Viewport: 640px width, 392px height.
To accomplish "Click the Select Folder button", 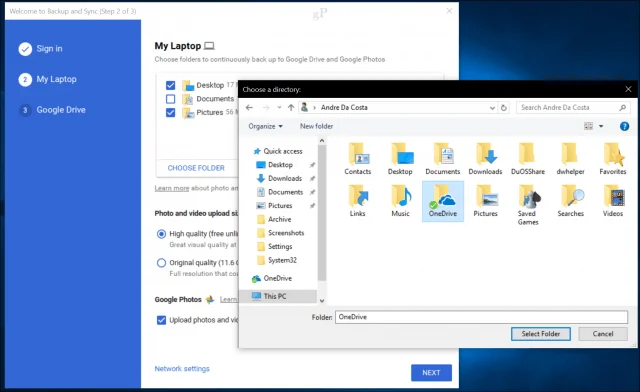I will point(540,334).
